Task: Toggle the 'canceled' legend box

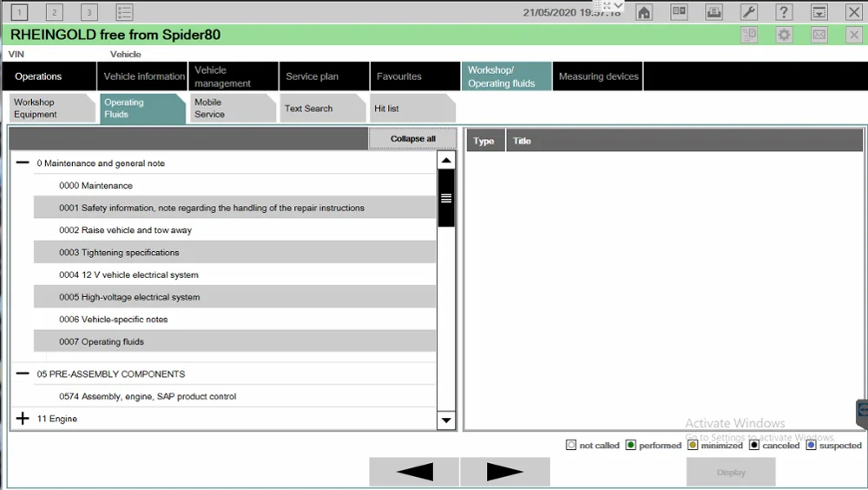Action: coord(754,445)
